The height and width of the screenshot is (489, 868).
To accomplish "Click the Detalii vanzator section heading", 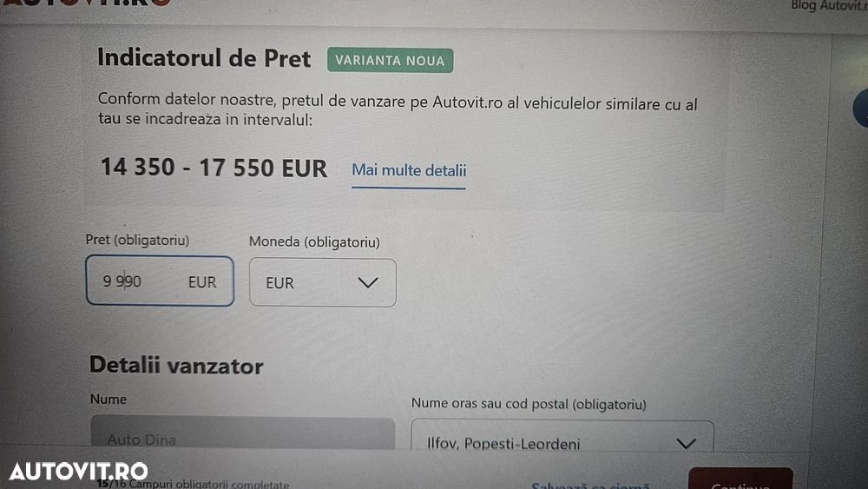I will (x=176, y=366).
